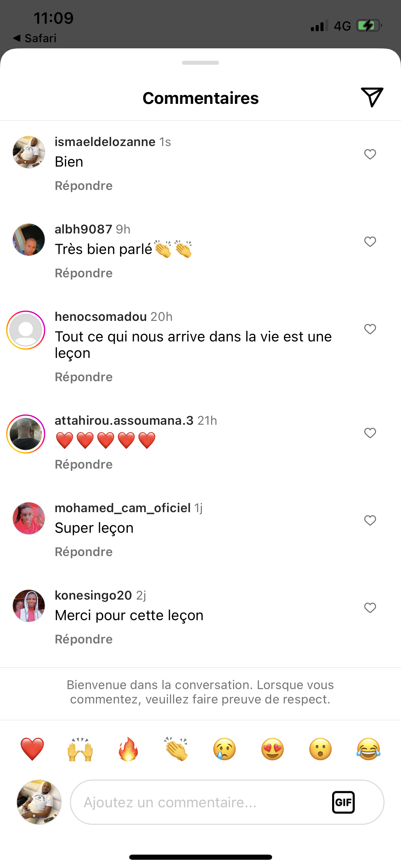401x868 pixels.
Task: View attahirou.assoumana.3's story from avatar
Action: (x=26, y=434)
